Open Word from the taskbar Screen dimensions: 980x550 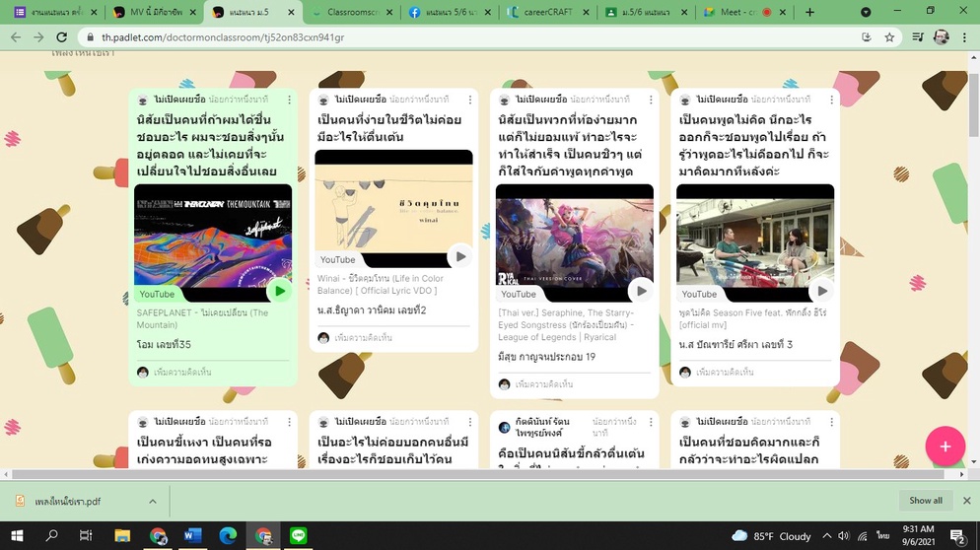(192, 535)
